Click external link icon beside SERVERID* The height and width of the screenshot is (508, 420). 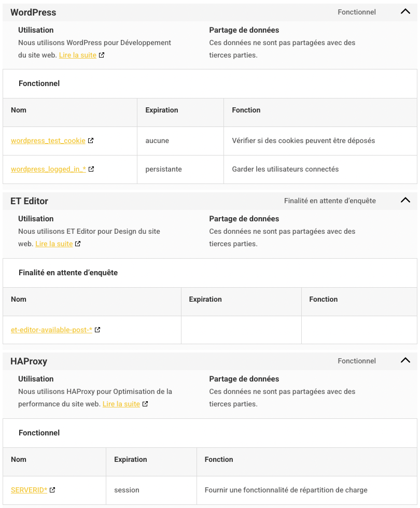52,490
